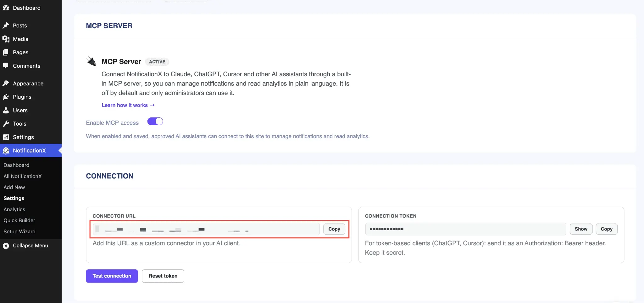Click the Pages document icon
Screen dimensions: 644x303
click(6, 52)
